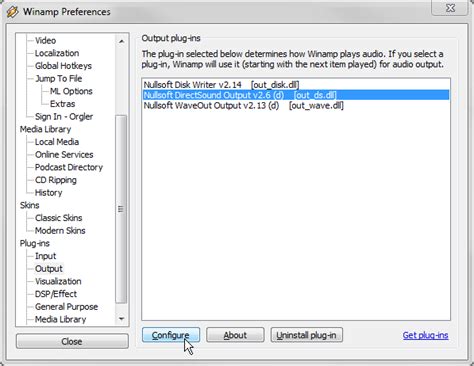Click the tree scrollbar up arrow
The height and width of the screenshot is (366, 474).
pyautogui.click(x=121, y=41)
